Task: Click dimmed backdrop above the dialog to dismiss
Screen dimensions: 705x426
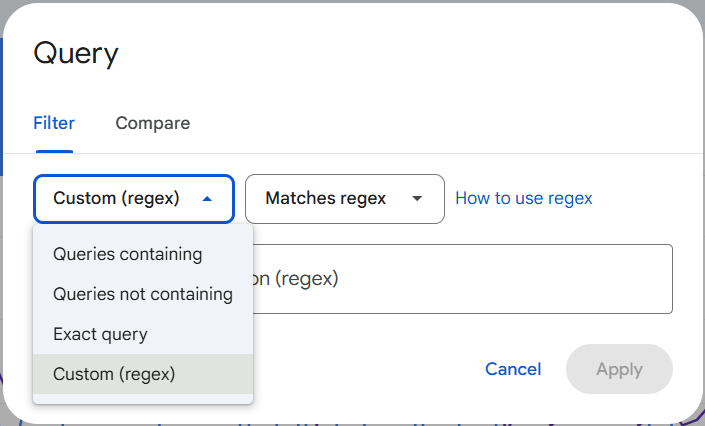Action: tap(350, 1)
